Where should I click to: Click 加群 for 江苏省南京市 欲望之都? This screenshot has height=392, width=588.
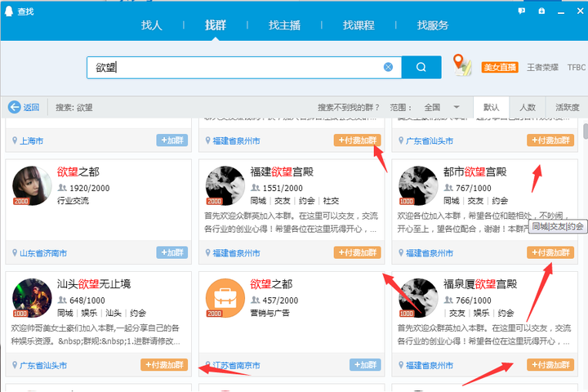click(365, 364)
